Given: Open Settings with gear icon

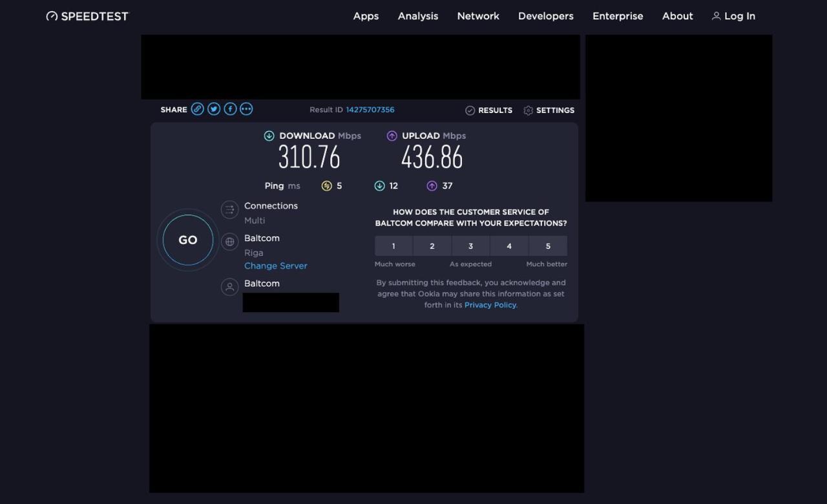Looking at the screenshot, I should [549, 110].
